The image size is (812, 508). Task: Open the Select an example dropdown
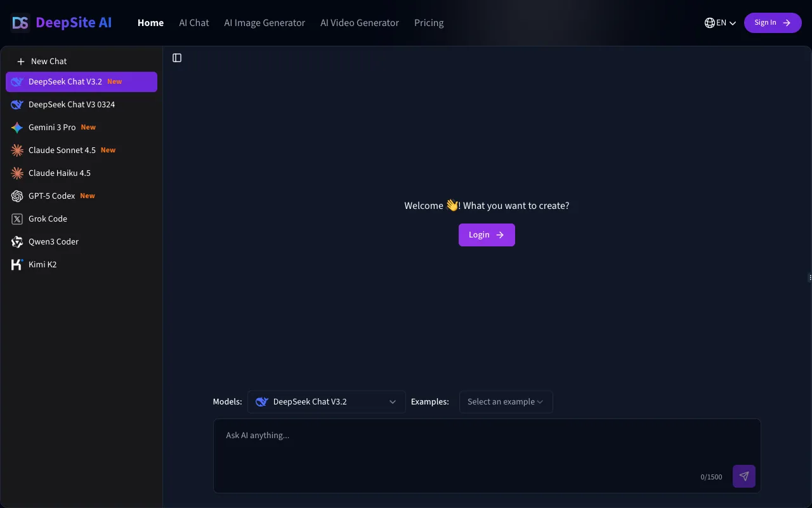click(506, 401)
